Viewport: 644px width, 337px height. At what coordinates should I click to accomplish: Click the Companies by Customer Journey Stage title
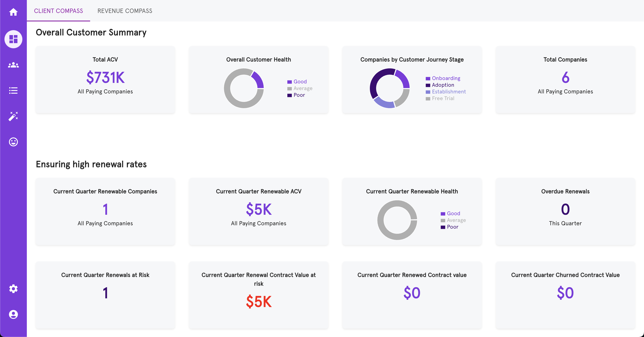point(412,60)
